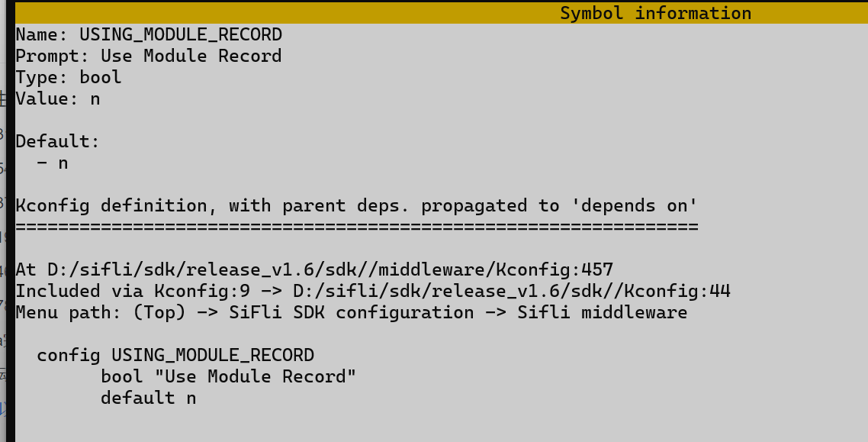Click the '- n' default entry
Image resolution: width=868 pixels, height=442 pixels.
pos(53,163)
